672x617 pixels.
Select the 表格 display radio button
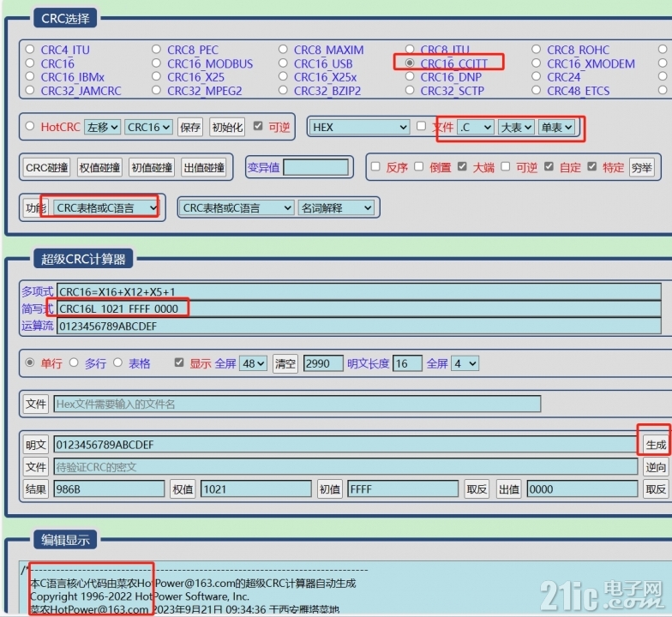point(118,362)
